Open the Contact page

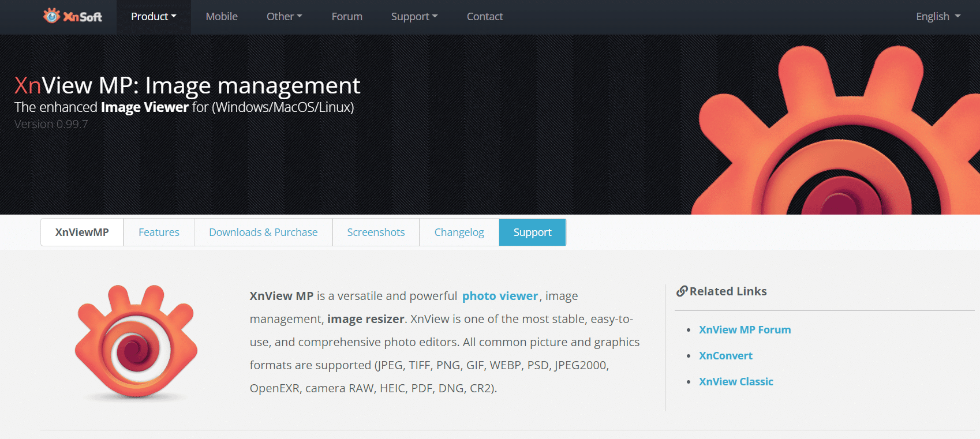tap(485, 17)
